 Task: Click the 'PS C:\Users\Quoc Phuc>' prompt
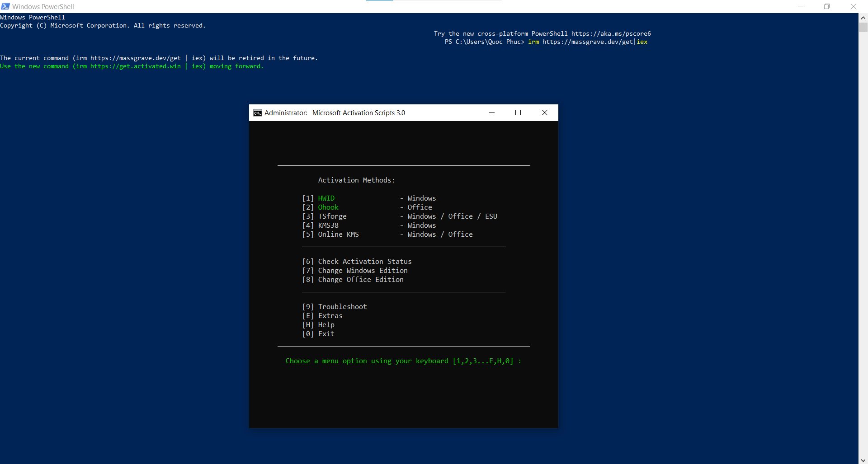(485, 42)
